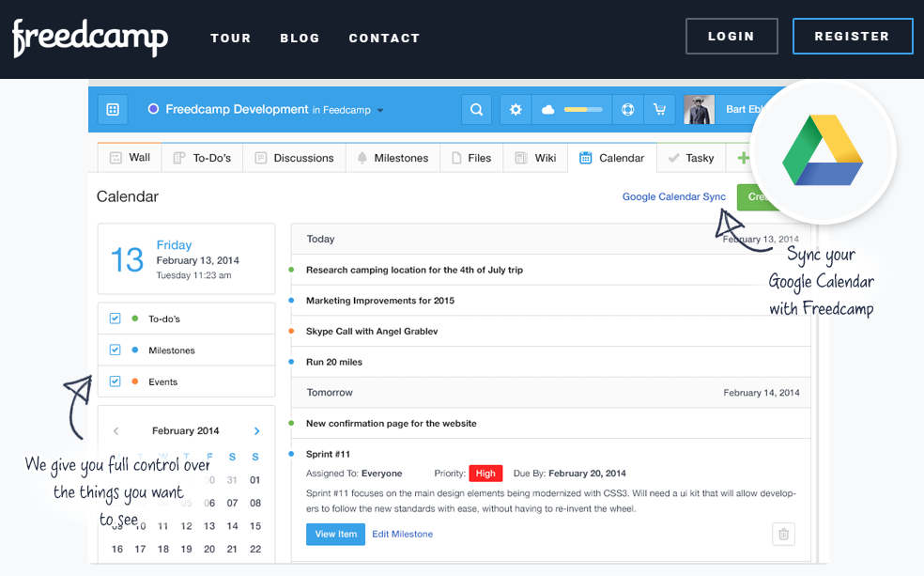924x576 pixels.
Task: Switch to the Milestones tab
Action: point(393,158)
